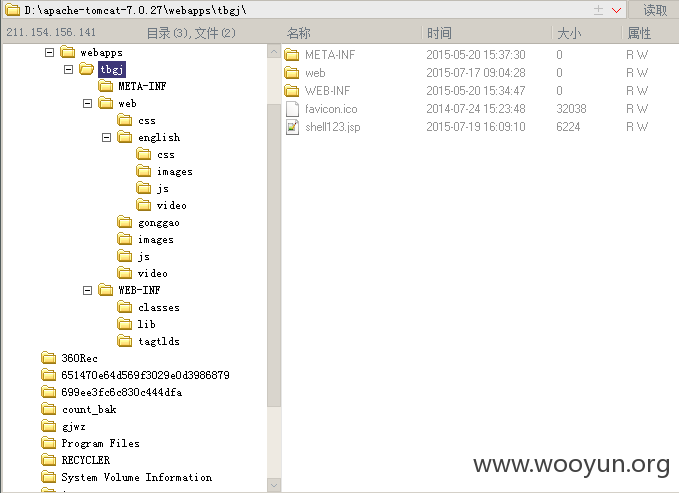Click web folder icon in file list
This screenshot has height=493, width=679.
coord(292,73)
